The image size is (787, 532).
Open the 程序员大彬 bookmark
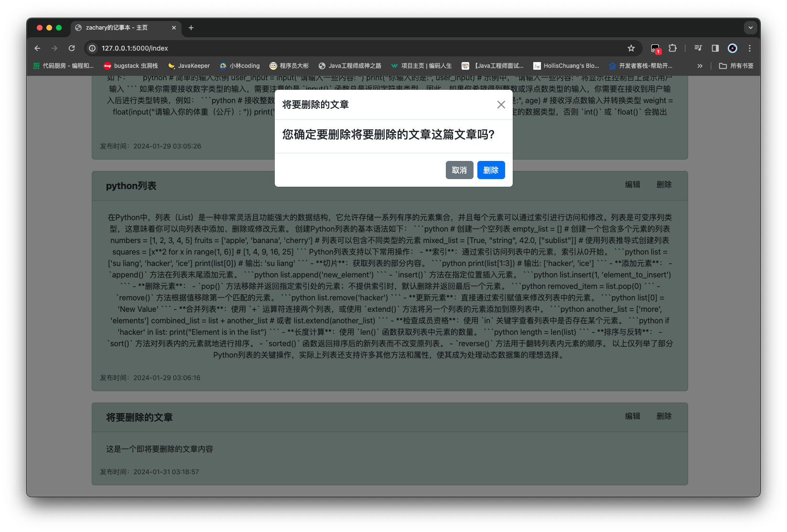pyautogui.click(x=289, y=66)
